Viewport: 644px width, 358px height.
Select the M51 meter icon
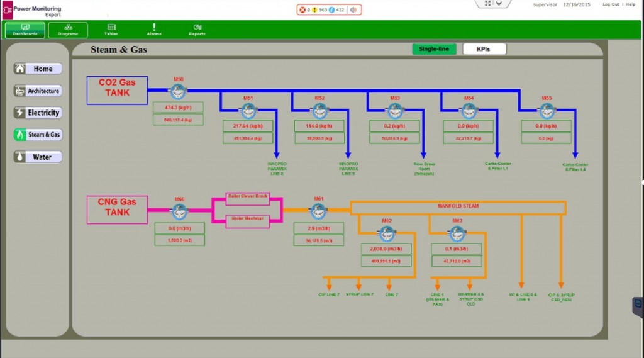tap(248, 111)
